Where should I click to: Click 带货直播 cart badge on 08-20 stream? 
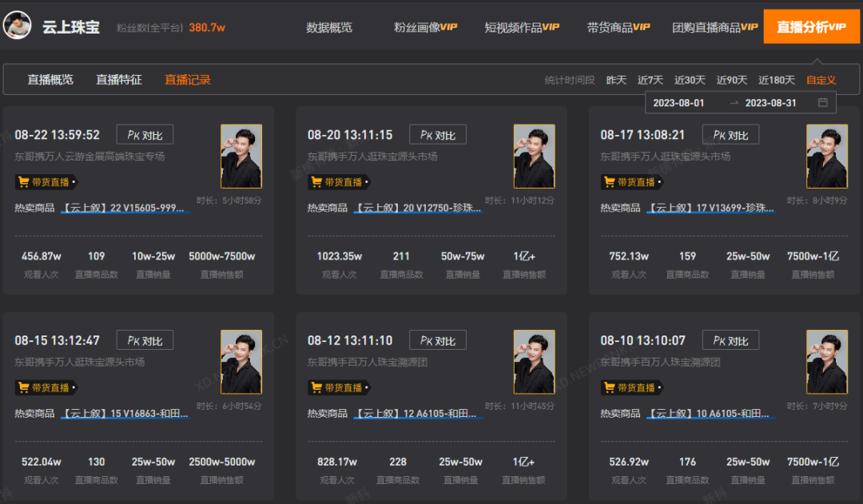(339, 181)
